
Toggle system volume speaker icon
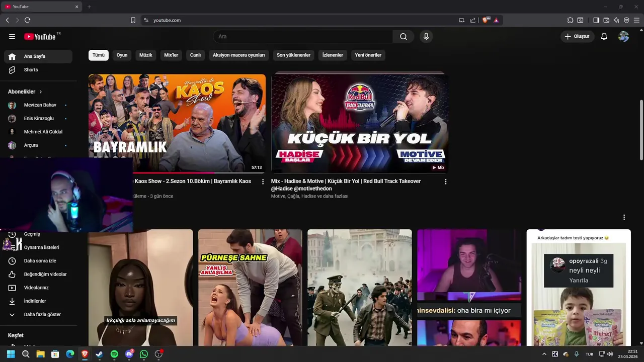point(610,354)
